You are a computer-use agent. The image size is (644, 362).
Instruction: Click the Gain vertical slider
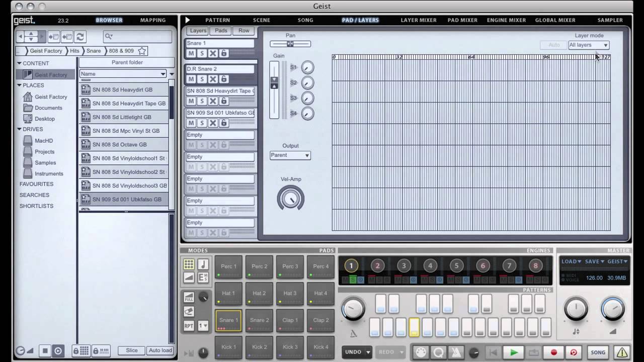click(274, 90)
